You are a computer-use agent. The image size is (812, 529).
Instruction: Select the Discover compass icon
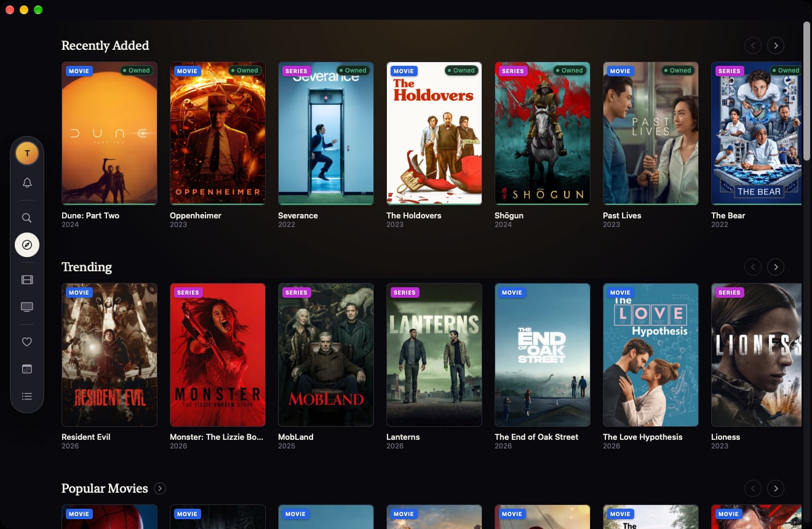[27, 245]
